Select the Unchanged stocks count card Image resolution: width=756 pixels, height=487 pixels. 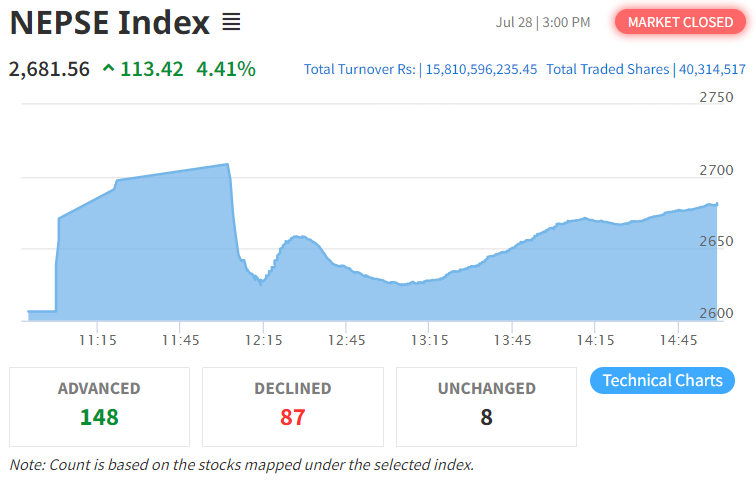click(486, 406)
